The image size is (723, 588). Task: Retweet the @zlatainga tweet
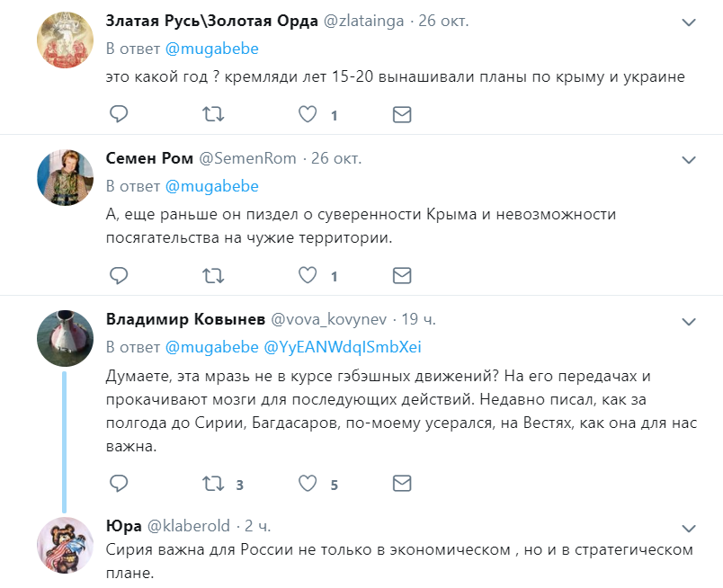click(x=213, y=114)
